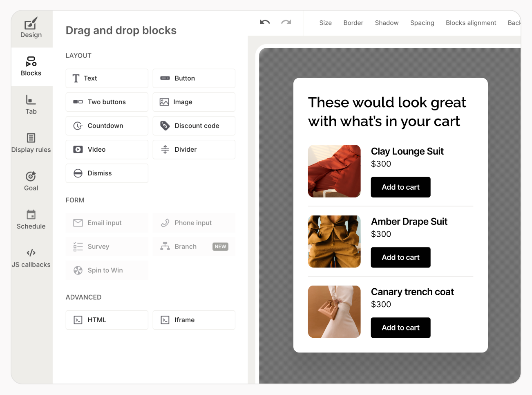Open the Design panel

(x=31, y=28)
